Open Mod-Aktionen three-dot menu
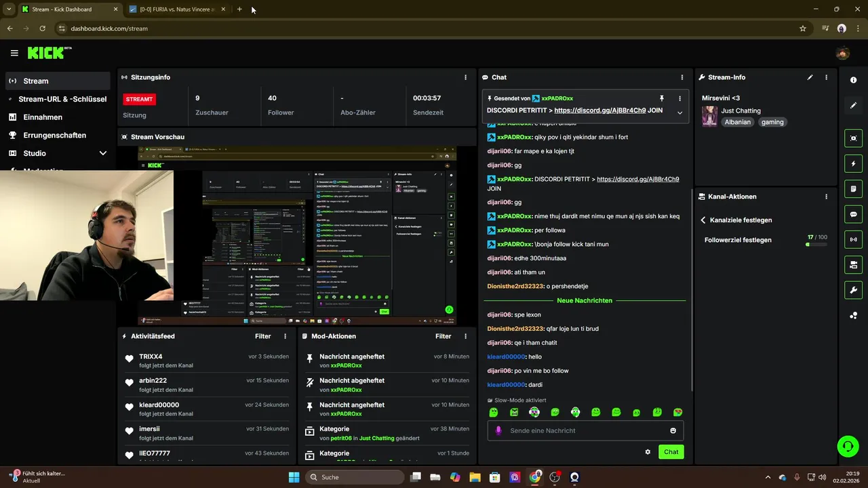This screenshot has height=488, width=868. tap(465, 336)
